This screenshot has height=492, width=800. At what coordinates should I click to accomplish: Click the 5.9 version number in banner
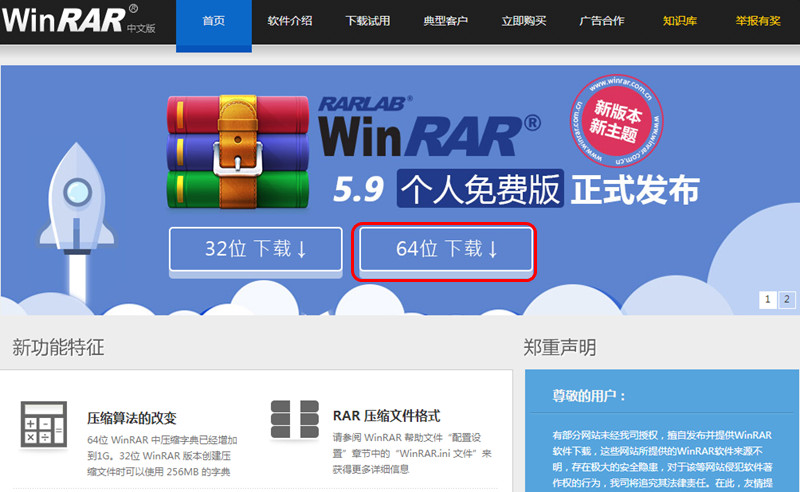click(x=358, y=189)
